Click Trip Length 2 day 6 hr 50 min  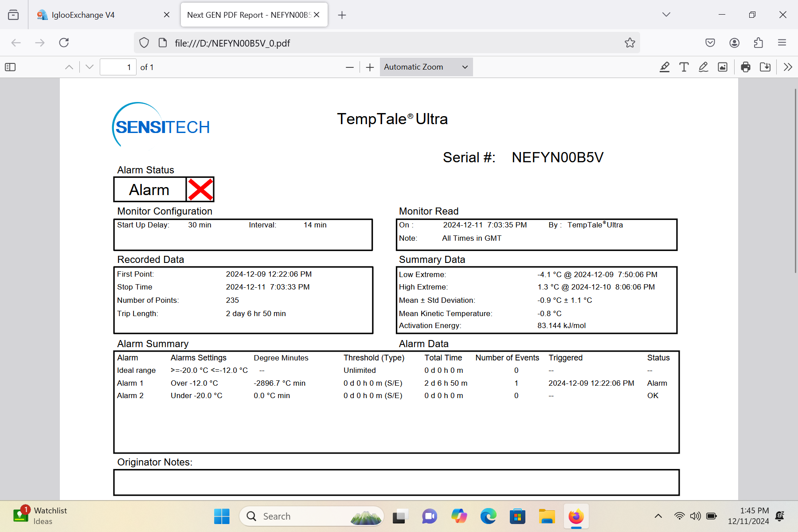point(256,313)
